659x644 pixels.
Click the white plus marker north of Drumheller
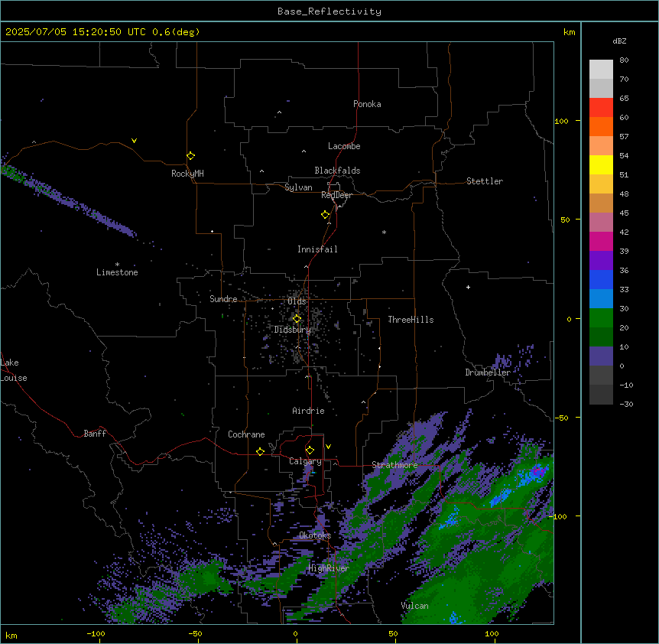click(468, 287)
